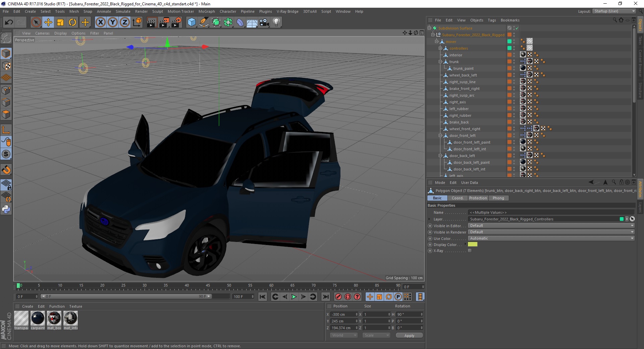Toggle Autokeying button

coord(348,297)
